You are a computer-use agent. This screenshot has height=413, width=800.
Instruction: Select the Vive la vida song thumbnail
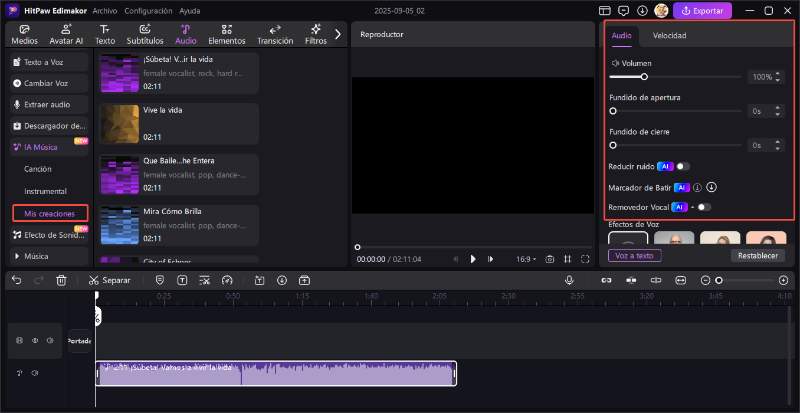point(120,124)
